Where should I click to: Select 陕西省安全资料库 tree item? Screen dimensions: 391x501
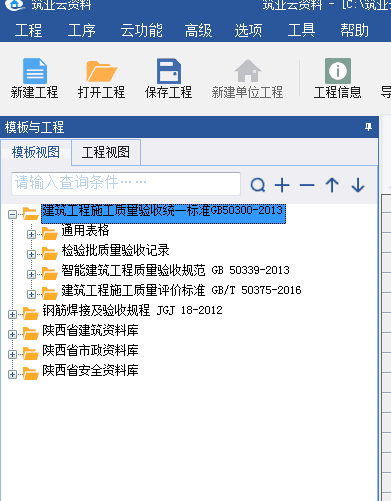pos(90,370)
